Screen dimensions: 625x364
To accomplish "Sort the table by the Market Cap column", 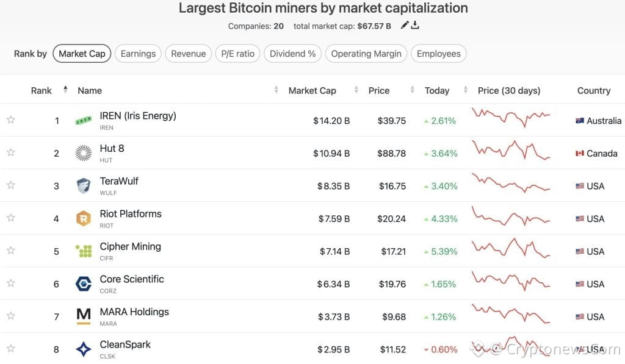I will click(x=312, y=91).
